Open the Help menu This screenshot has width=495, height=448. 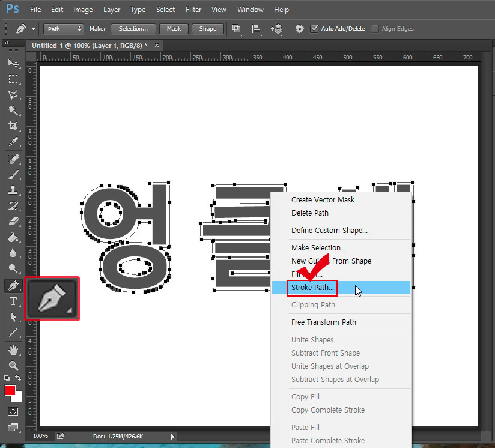pos(281,10)
